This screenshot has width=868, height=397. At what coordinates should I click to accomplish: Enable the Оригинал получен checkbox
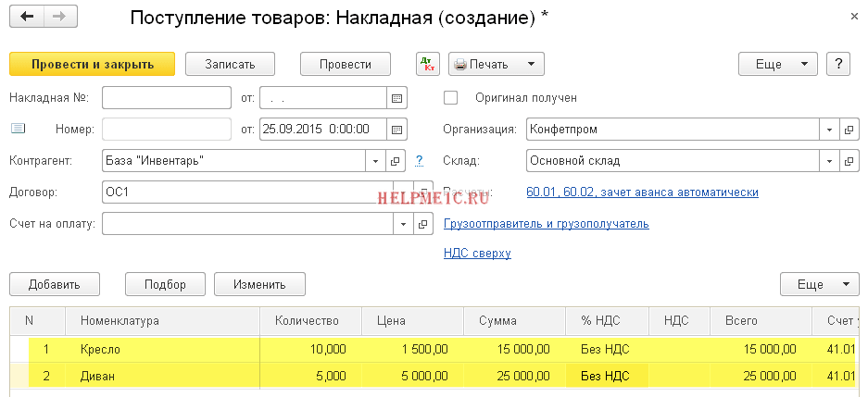[x=451, y=97]
